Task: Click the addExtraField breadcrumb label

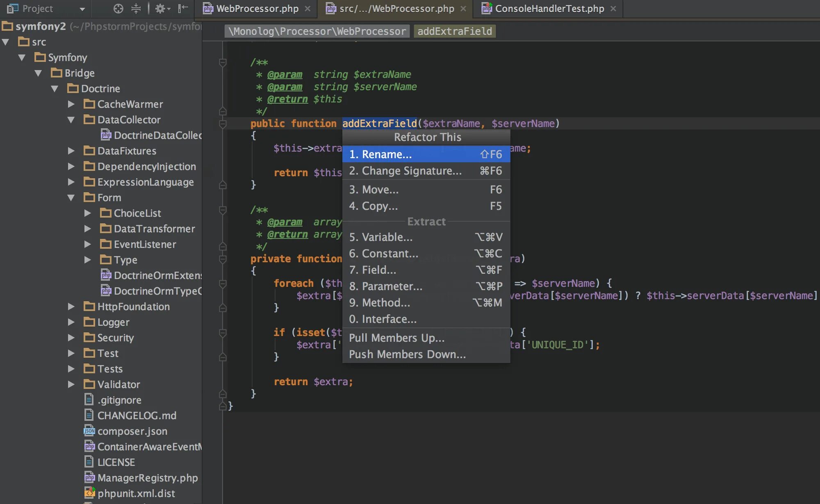Action: point(456,30)
